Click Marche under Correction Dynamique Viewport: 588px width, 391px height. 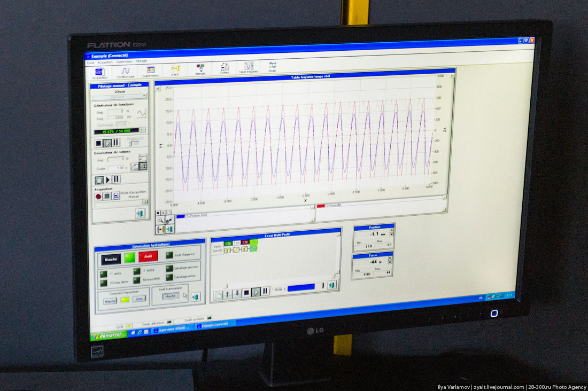coord(110,301)
